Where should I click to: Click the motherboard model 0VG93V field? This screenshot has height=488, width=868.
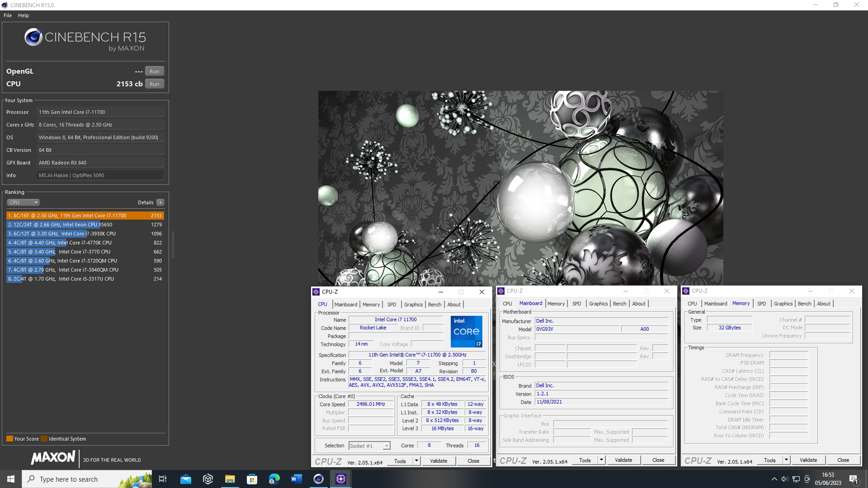point(577,329)
